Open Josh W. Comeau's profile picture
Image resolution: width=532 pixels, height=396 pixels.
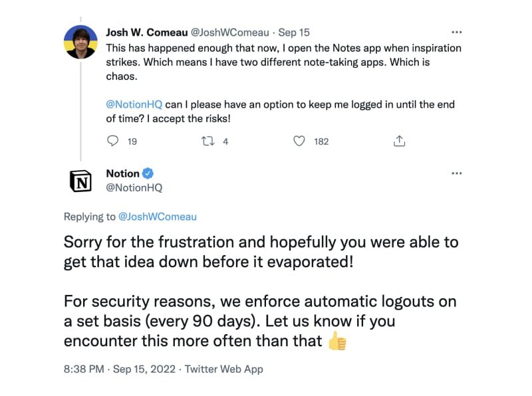(80, 42)
